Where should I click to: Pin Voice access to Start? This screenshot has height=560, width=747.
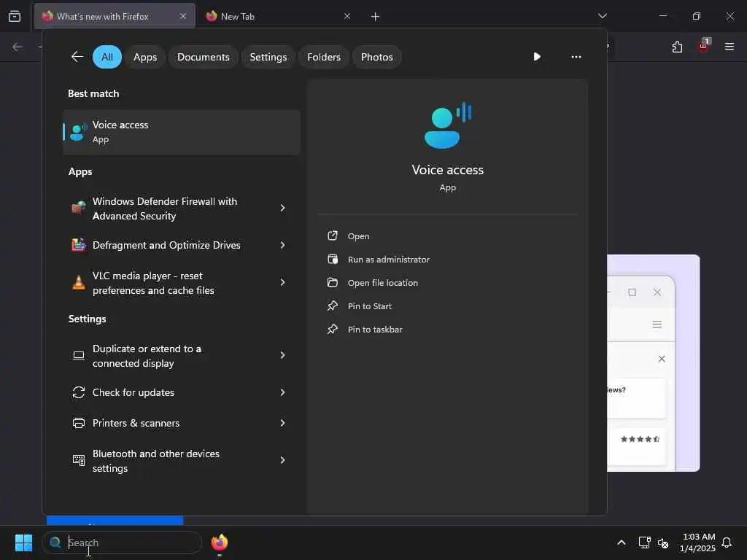pyautogui.click(x=369, y=306)
